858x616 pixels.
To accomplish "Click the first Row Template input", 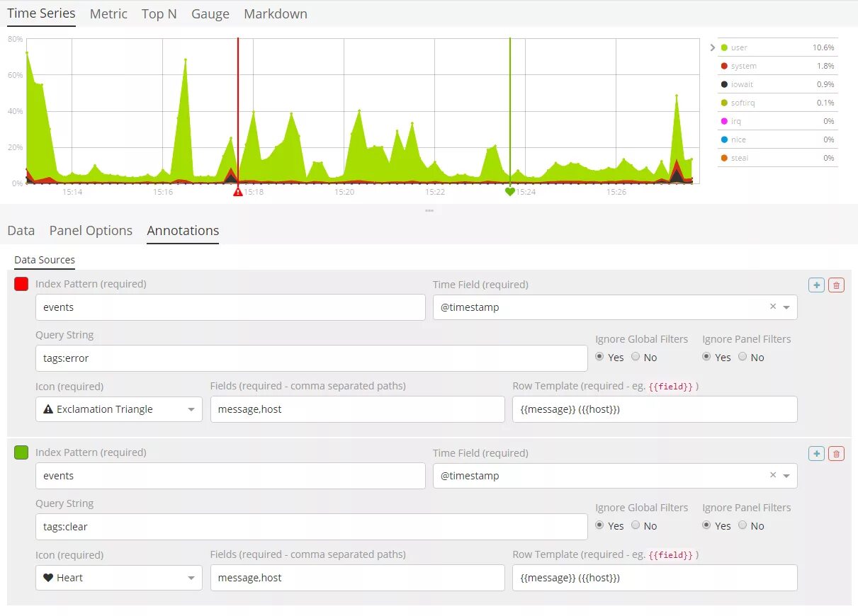I will point(655,409).
